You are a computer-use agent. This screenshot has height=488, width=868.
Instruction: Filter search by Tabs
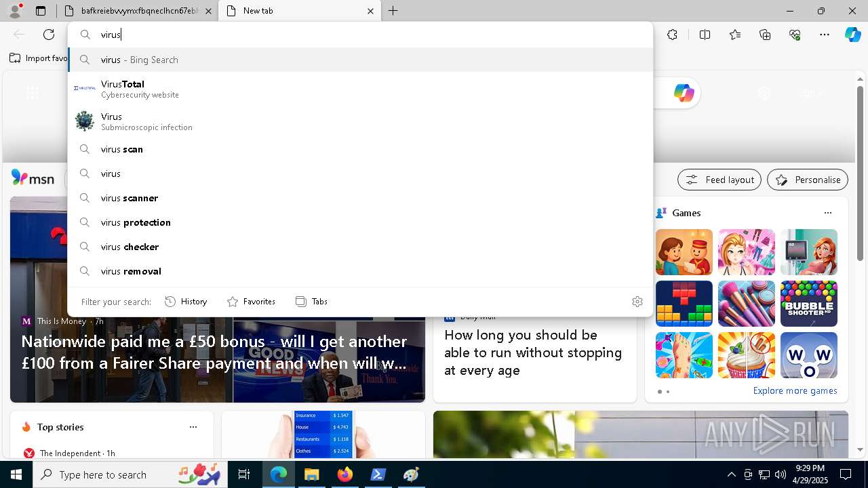[311, 302]
